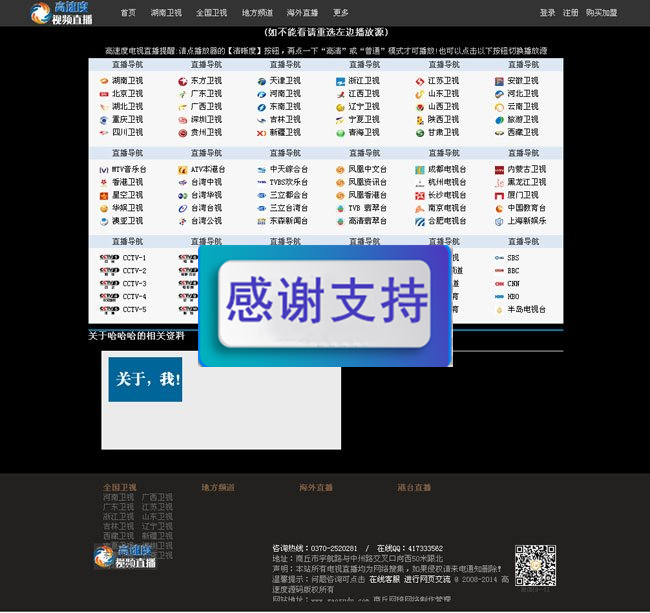Open the 南京电视台 channel link
The height and width of the screenshot is (613, 650).
coord(447,208)
